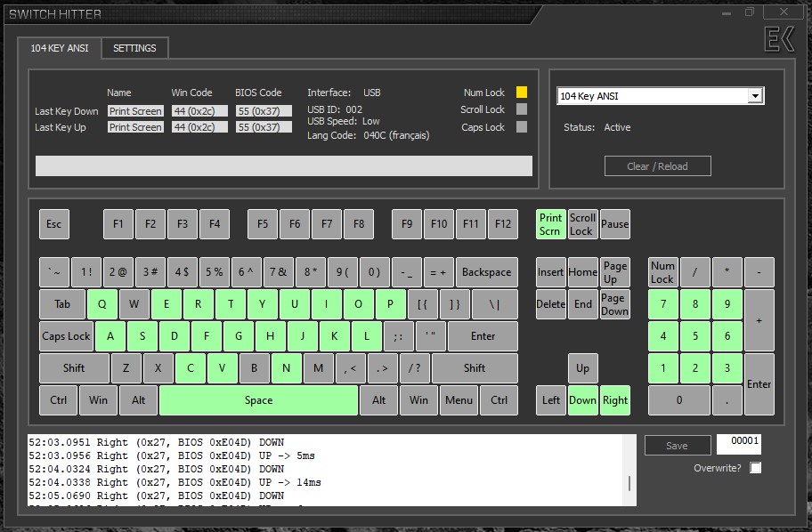Select the 104 KEY ANSI tab
Screen dimensions: 812x532
60,48
